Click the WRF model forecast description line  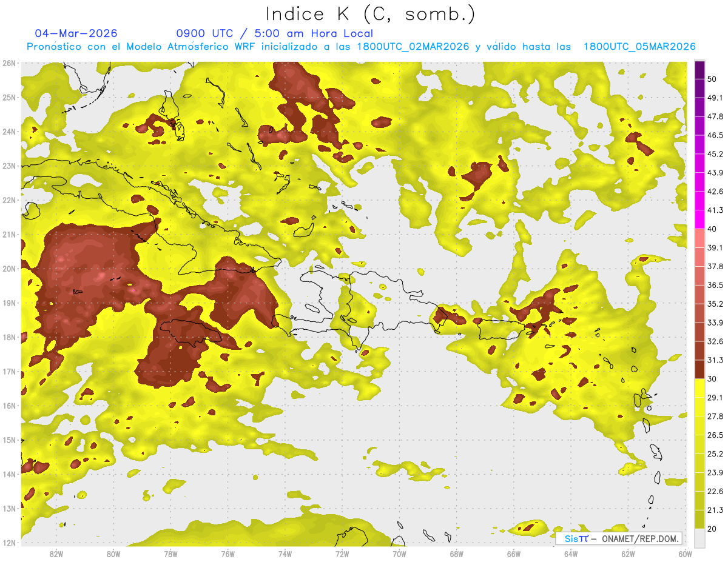360,47
